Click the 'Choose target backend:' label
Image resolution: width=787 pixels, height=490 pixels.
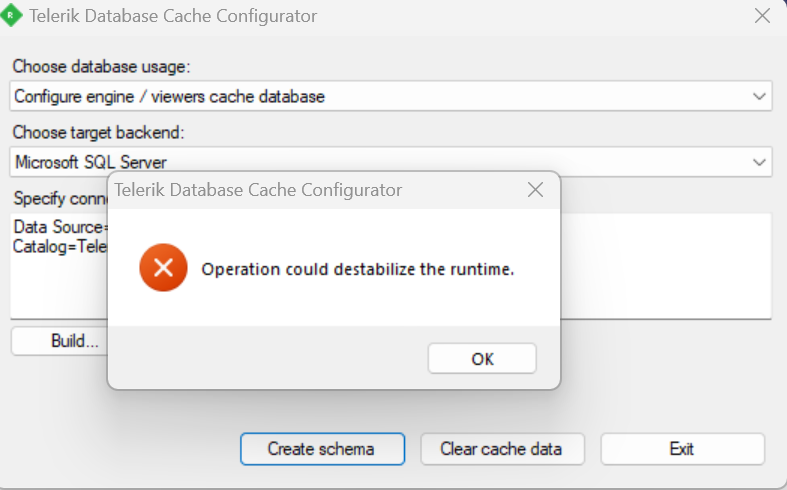click(x=99, y=132)
